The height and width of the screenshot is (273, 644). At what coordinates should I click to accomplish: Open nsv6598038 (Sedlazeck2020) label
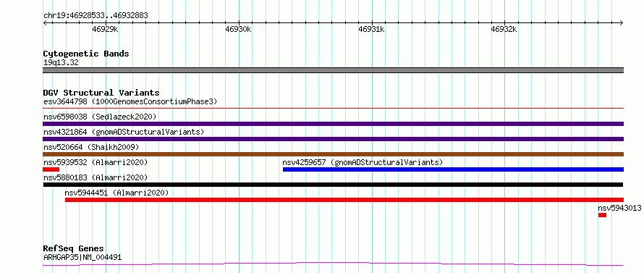[x=100, y=117]
